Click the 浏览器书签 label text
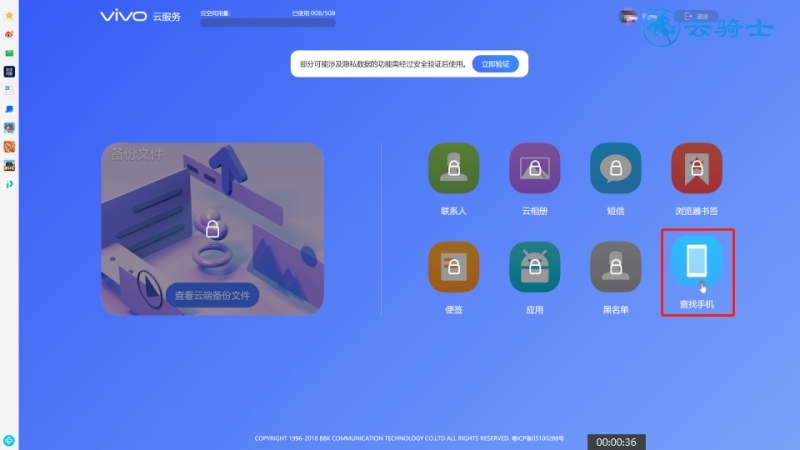Viewport: 800px width, 450px height. point(697,211)
